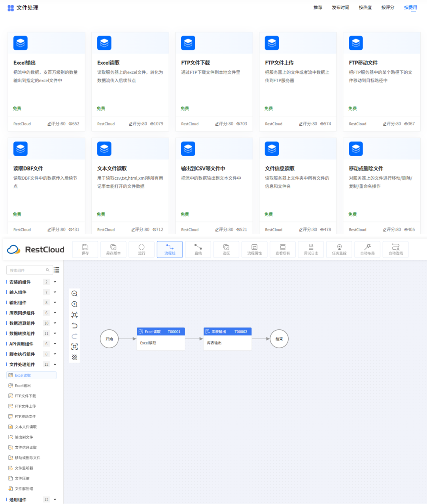The height and width of the screenshot is (504, 427).
Task: Expand the 输入组件 category
Action: (x=55, y=292)
